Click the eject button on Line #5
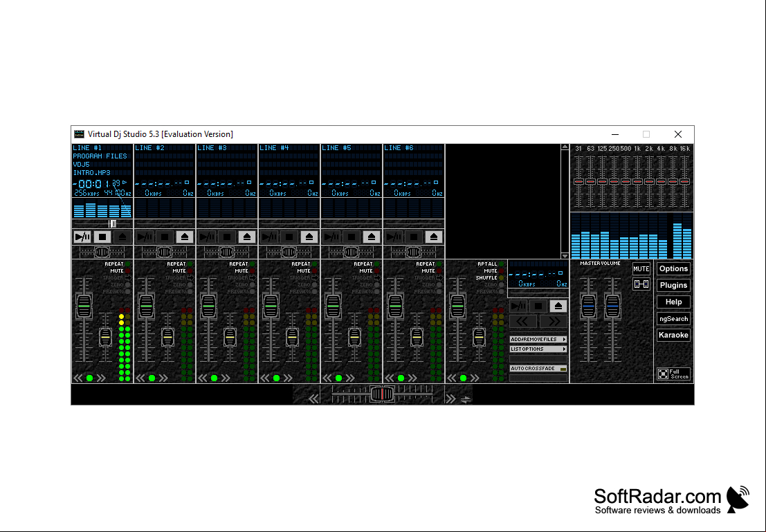 (x=372, y=237)
